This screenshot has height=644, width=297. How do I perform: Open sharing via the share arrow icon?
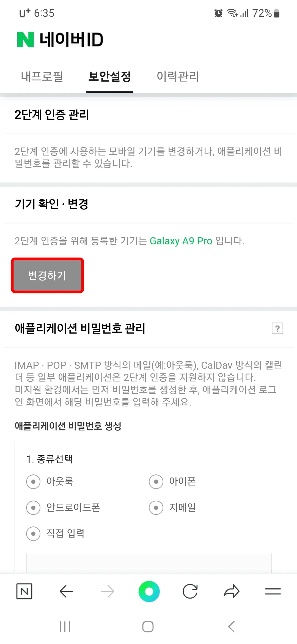[x=232, y=591]
